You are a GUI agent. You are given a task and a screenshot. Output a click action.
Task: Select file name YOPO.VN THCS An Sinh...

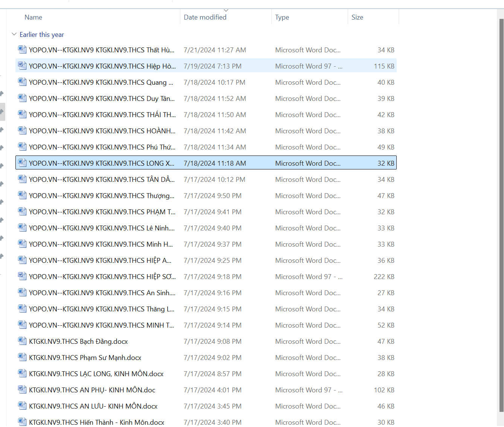[x=102, y=293]
